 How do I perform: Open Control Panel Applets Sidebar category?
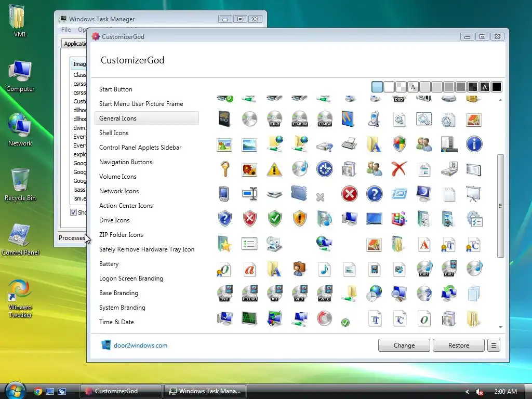[140, 148]
